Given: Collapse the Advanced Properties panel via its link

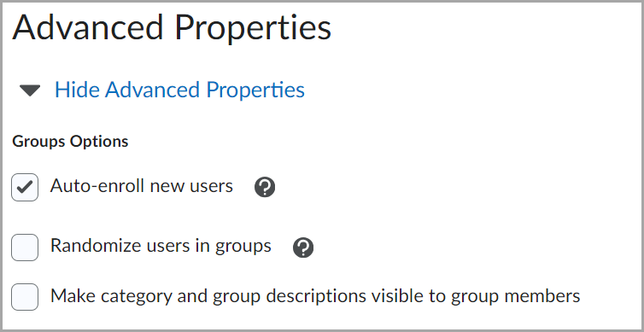Looking at the screenshot, I should [179, 90].
